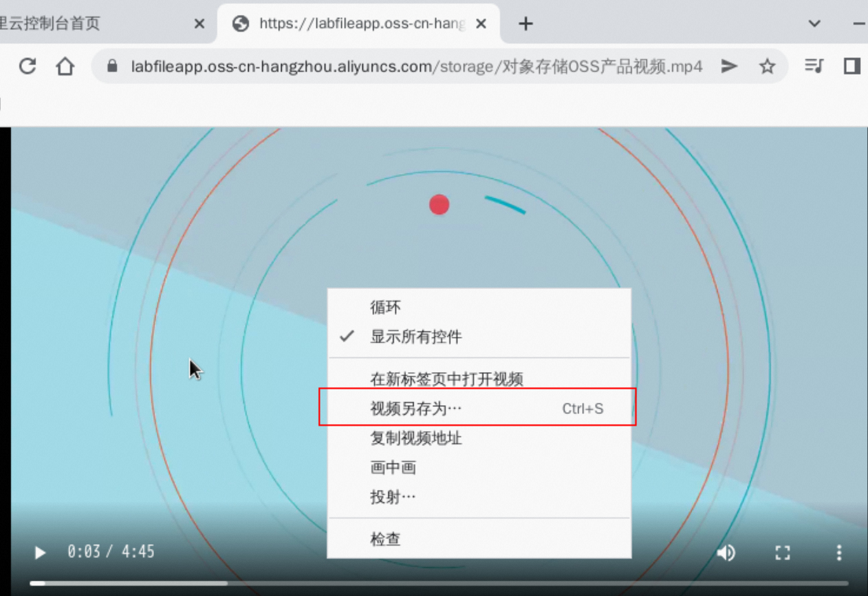
Task: Select the labfileapp.oss-cn-hang tab
Action: tap(359, 24)
